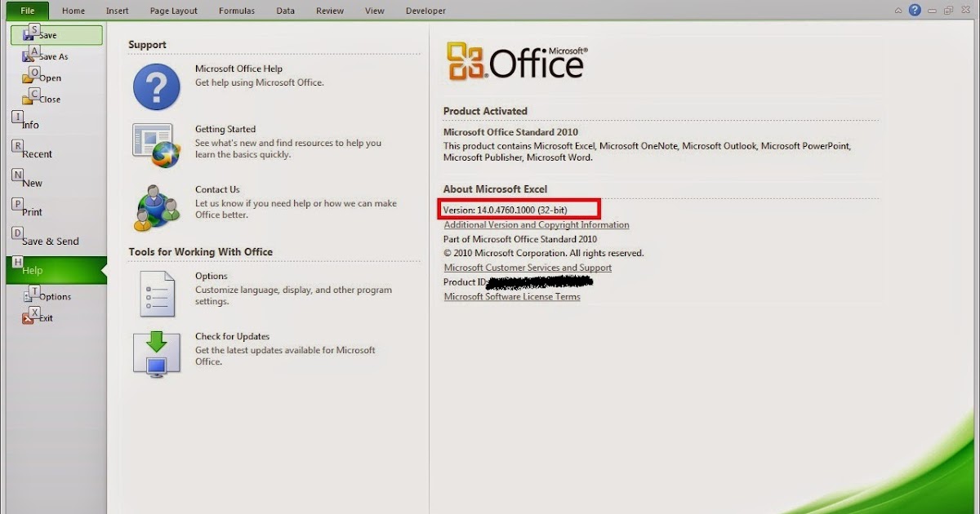Click the Getting Started heading text
The height and width of the screenshot is (514, 980).
point(225,130)
